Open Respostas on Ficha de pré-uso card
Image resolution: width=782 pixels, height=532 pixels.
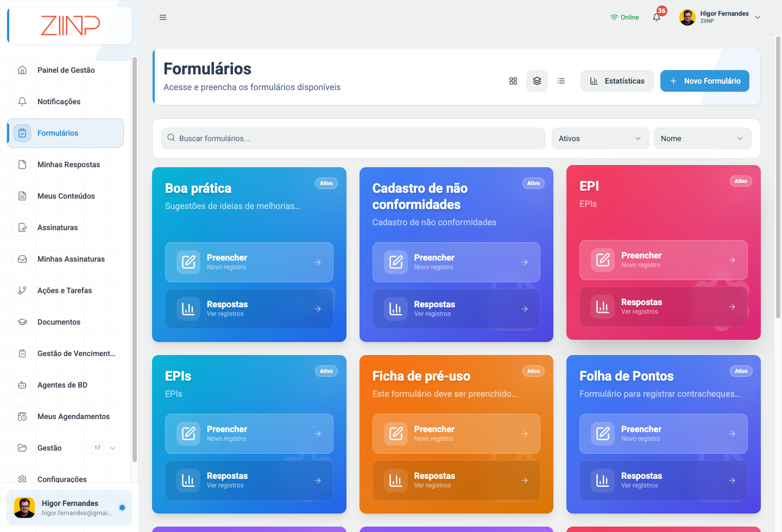point(456,480)
